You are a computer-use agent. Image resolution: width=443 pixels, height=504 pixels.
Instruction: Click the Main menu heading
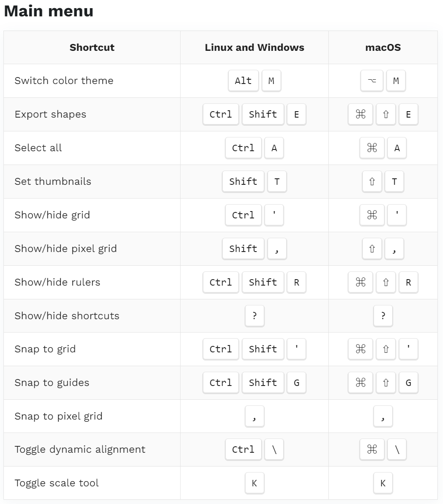[49, 11]
